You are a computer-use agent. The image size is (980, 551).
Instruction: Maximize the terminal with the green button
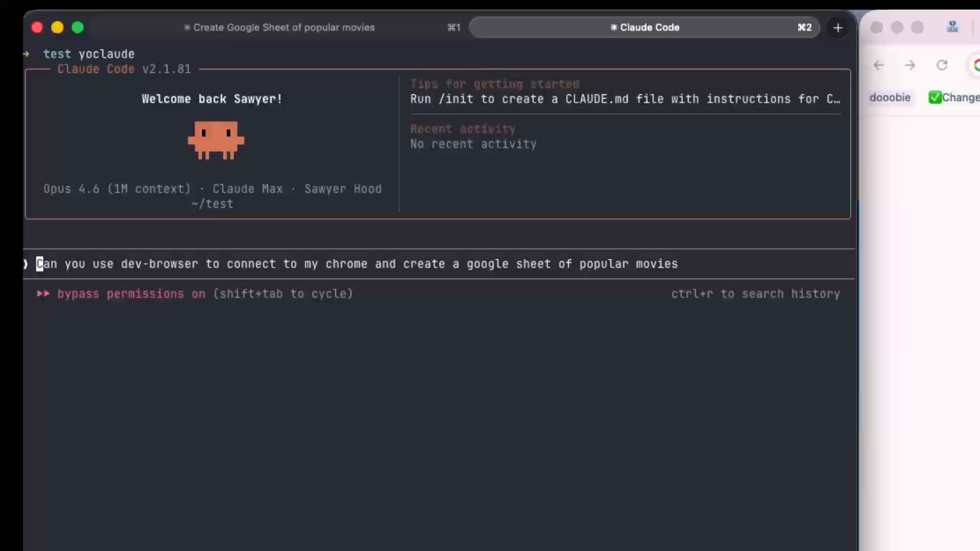pos(78,28)
